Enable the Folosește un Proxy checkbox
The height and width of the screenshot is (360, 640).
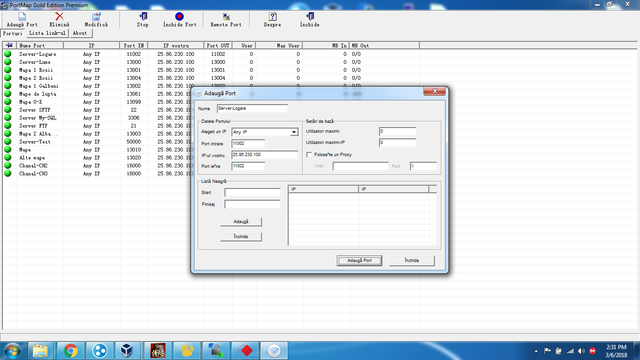point(309,155)
